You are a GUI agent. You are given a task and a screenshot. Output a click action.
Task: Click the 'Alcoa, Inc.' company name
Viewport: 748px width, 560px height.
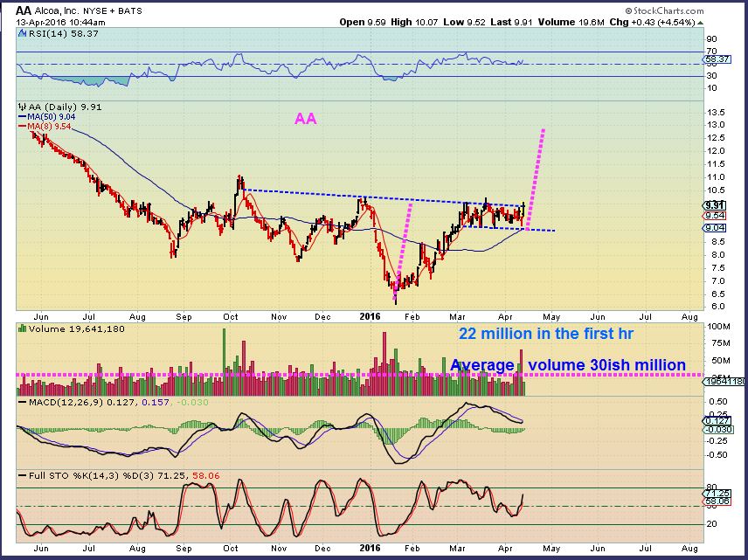pyautogui.click(x=57, y=10)
